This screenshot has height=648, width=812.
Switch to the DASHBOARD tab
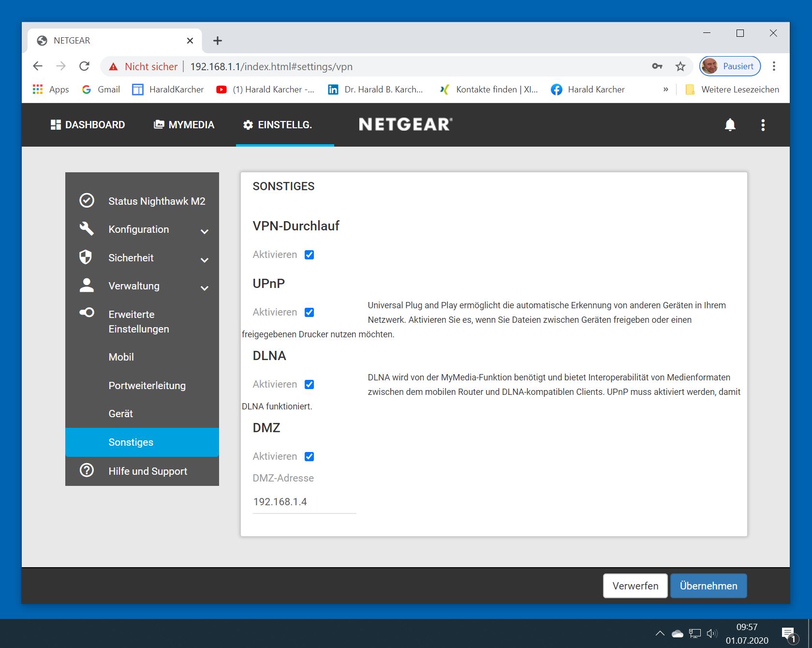tap(88, 125)
